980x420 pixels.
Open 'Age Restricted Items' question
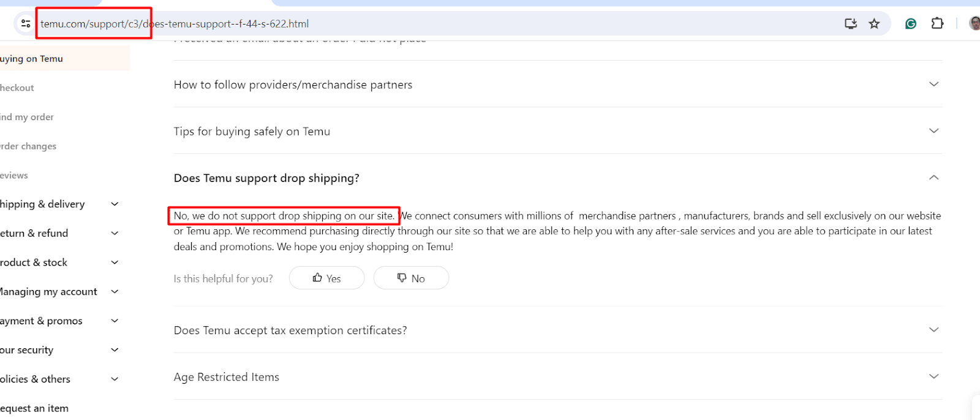227,377
